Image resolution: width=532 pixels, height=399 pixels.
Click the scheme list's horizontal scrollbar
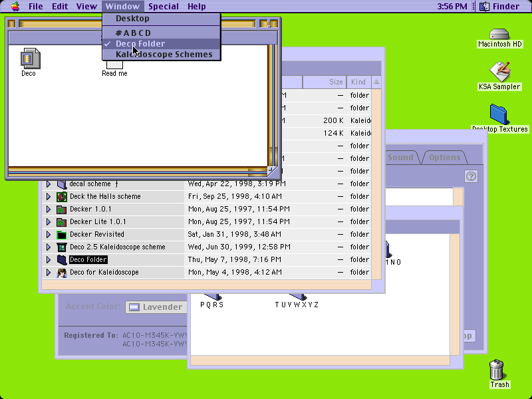pos(206,285)
